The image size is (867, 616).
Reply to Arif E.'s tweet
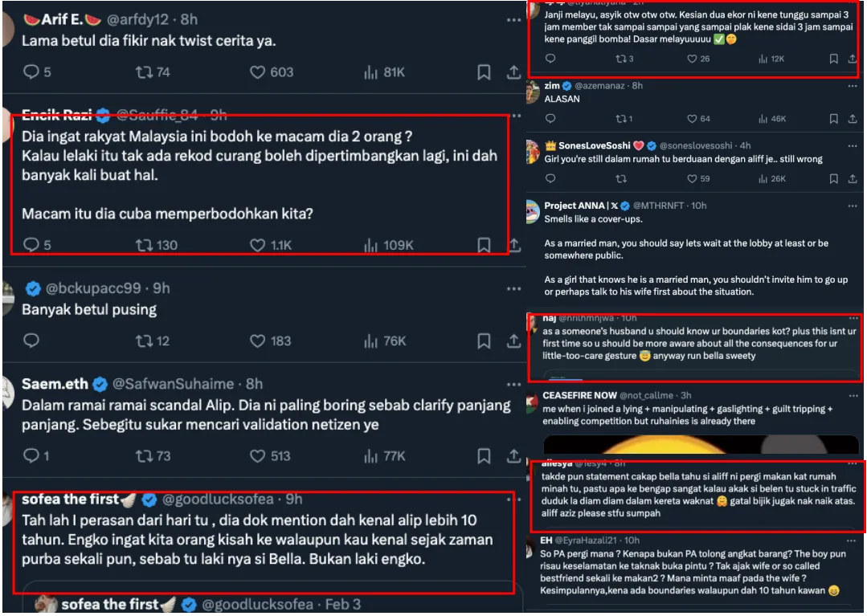click(x=32, y=72)
